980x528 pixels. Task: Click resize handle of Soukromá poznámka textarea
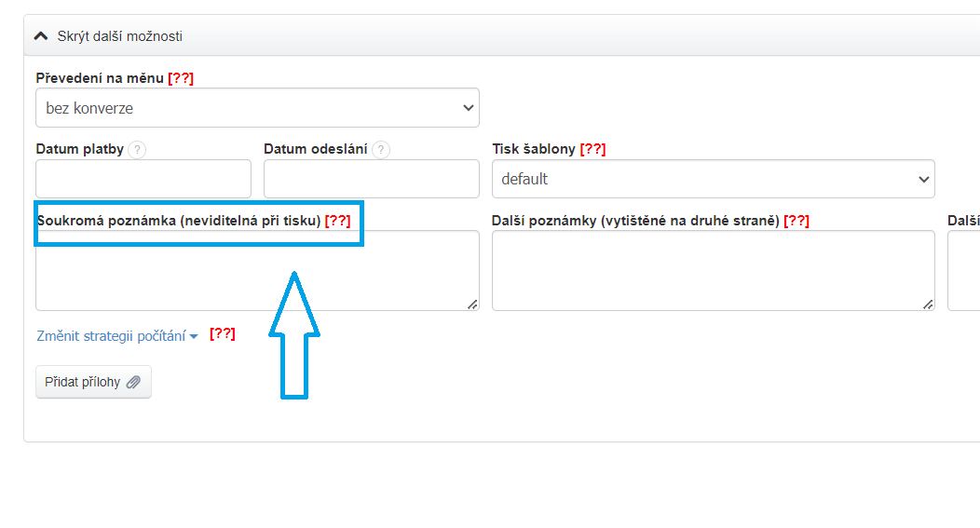[472, 304]
